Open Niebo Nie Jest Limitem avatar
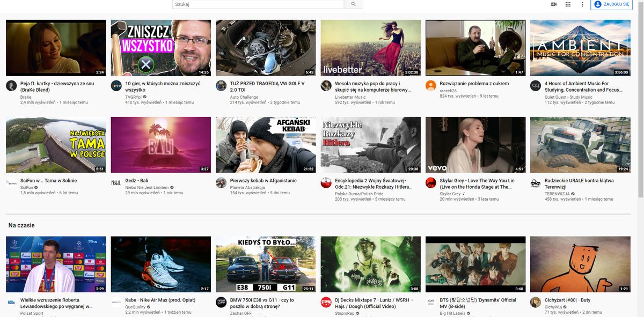This screenshot has width=644, height=317. pyautogui.click(x=116, y=183)
